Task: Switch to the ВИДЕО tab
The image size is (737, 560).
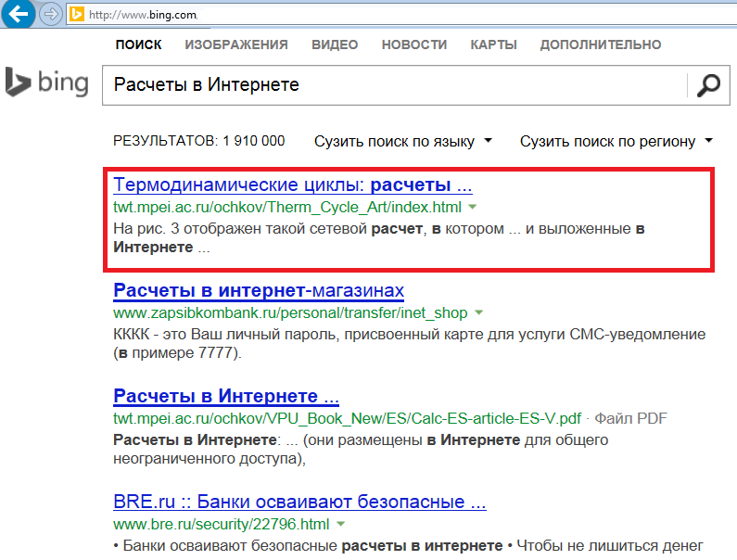Action: (335, 45)
